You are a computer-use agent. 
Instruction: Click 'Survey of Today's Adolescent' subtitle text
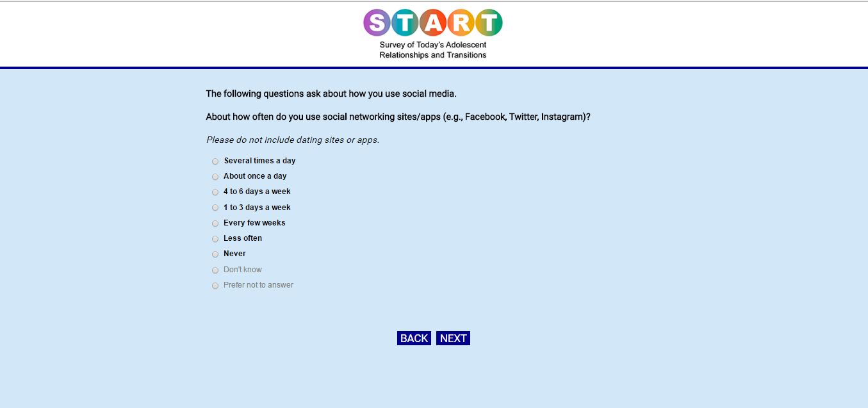tap(433, 45)
